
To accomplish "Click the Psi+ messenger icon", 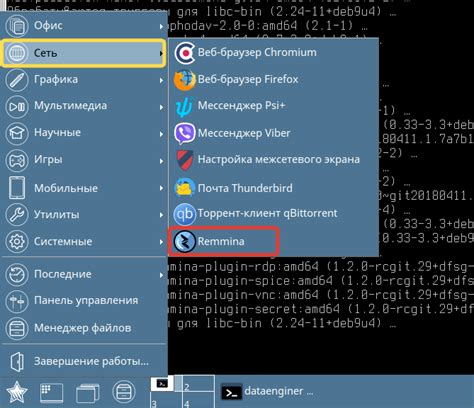I will click(x=184, y=107).
